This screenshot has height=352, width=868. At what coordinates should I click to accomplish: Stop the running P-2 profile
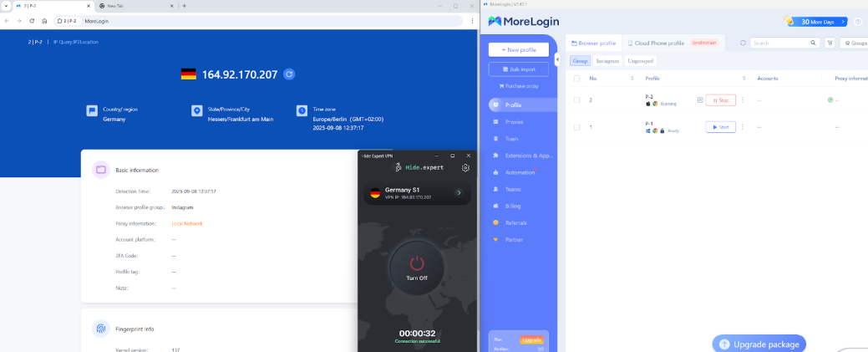click(720, 100)
